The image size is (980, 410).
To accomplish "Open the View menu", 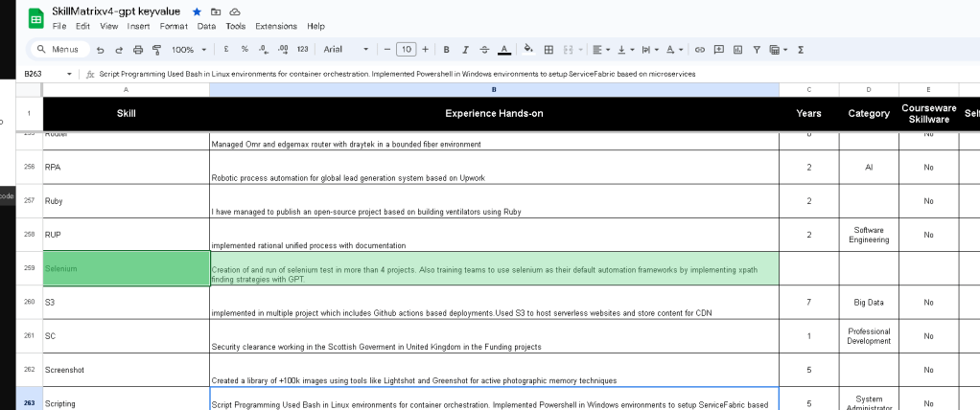I will [x=108, y=26].
